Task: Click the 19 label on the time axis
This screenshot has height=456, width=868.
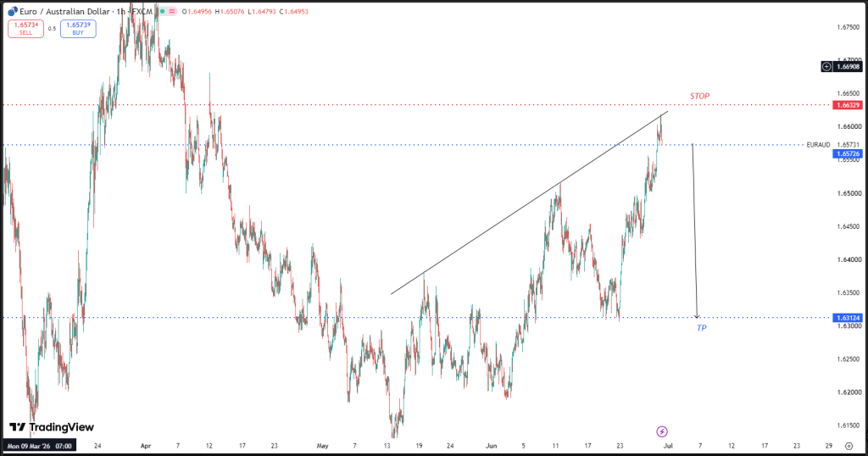Action: tap(419, 446)
